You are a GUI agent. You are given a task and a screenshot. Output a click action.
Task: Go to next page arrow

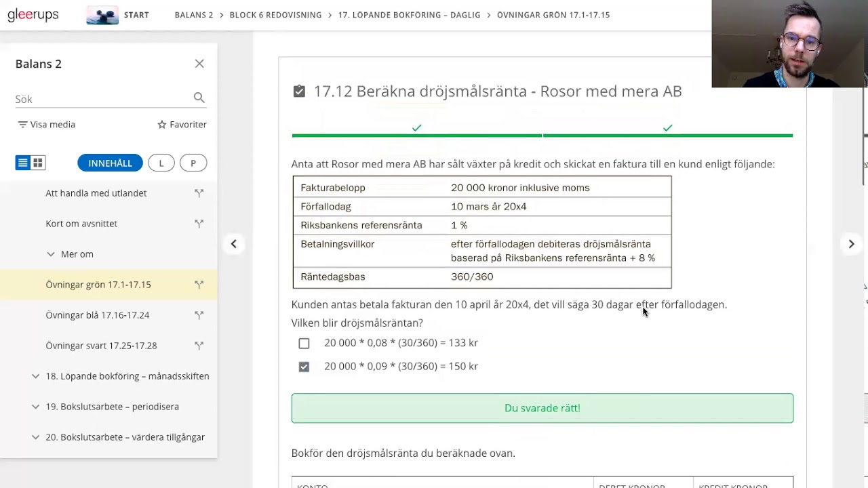click(851, 244)
